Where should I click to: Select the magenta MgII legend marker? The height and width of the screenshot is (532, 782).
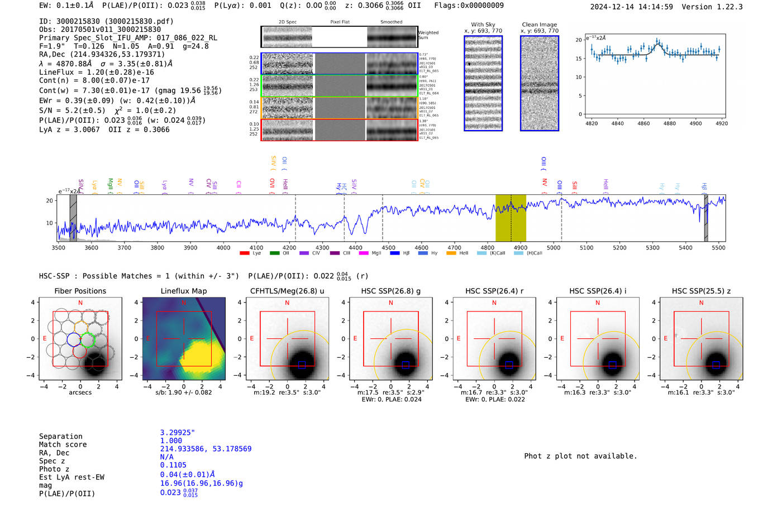pos(364,253)
